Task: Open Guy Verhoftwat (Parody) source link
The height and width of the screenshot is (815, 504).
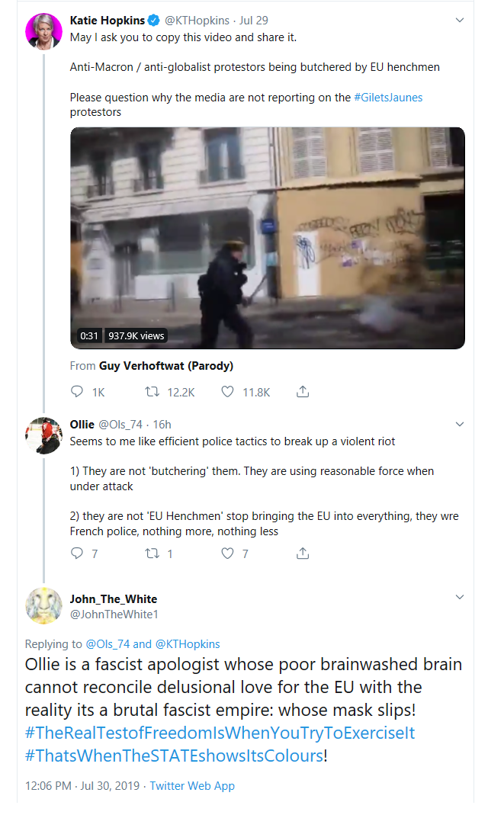Action: (x=166, y=366)
